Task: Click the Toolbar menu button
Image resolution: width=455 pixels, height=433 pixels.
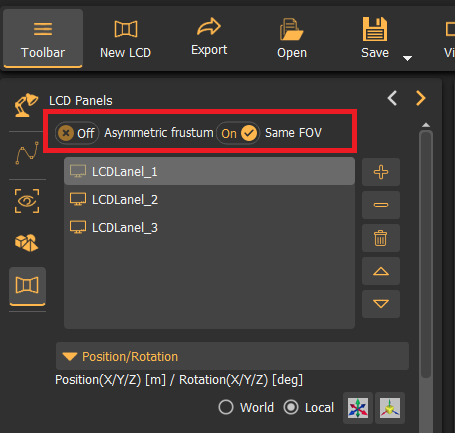Action: 43,39
